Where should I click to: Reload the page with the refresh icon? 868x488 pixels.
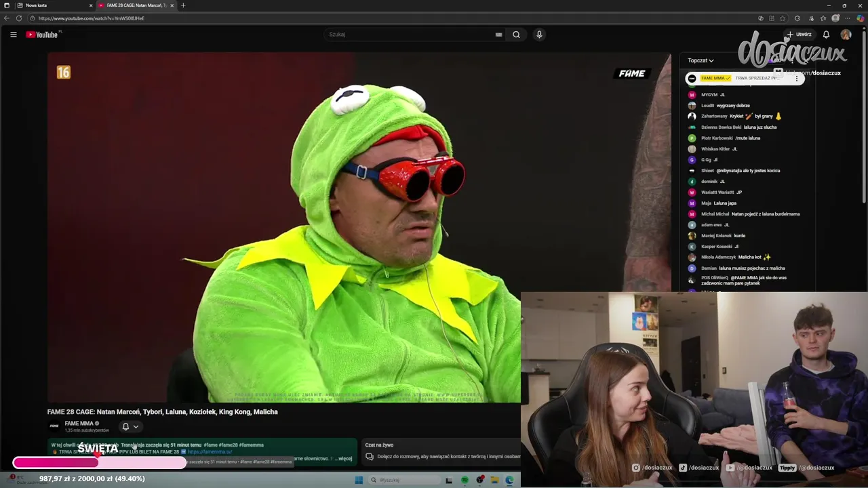pos(19,18)
